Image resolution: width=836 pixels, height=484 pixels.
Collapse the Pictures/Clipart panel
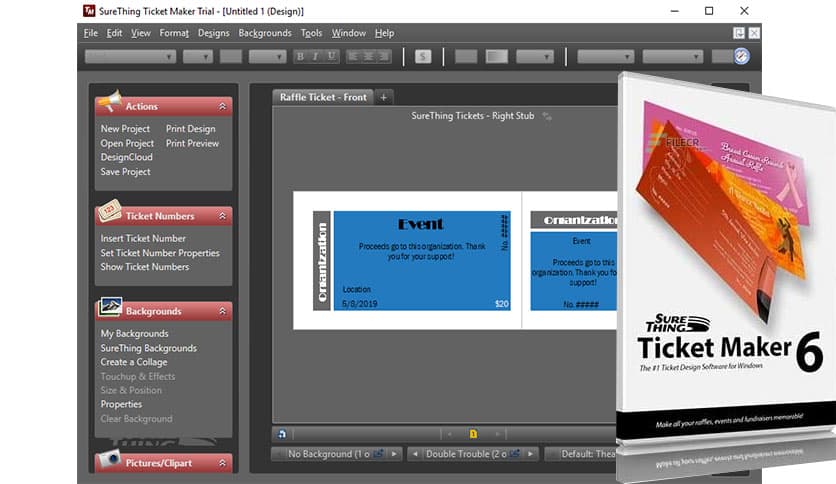pos(222,463)
